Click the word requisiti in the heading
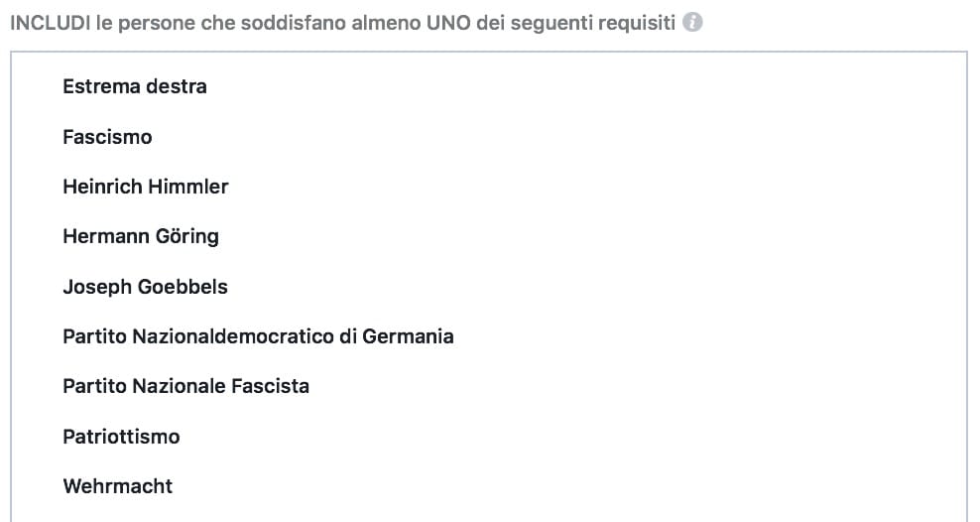 pyautogui.click(x=638, y=23)
